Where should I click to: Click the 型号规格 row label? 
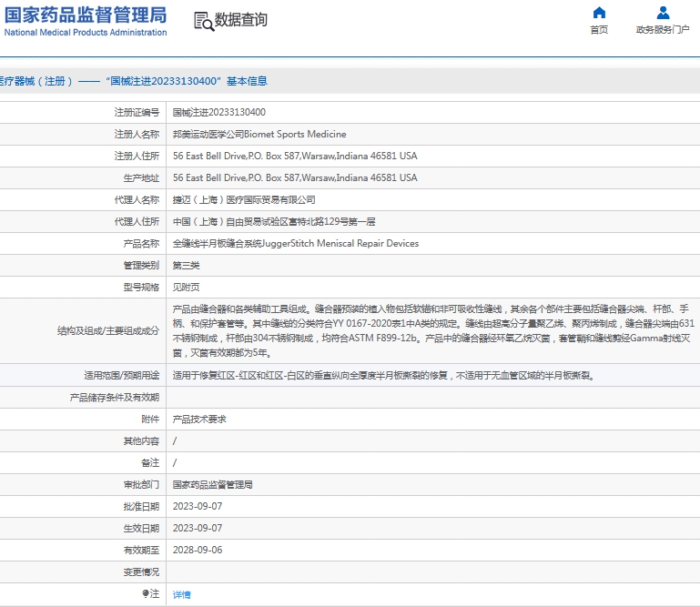141,288
